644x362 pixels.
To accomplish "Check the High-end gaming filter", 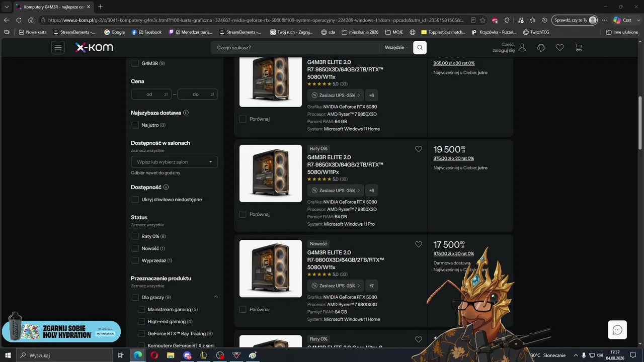I will point(141,321).
